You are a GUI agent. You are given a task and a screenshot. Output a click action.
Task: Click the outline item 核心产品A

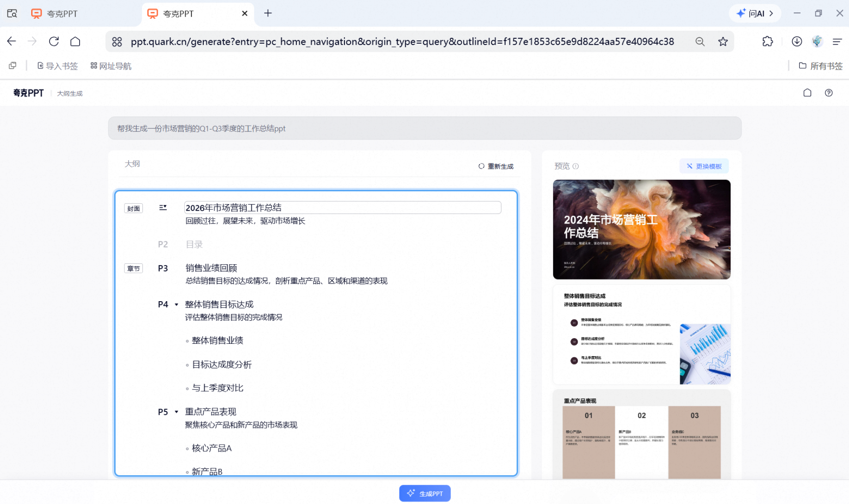coord(212,448)
